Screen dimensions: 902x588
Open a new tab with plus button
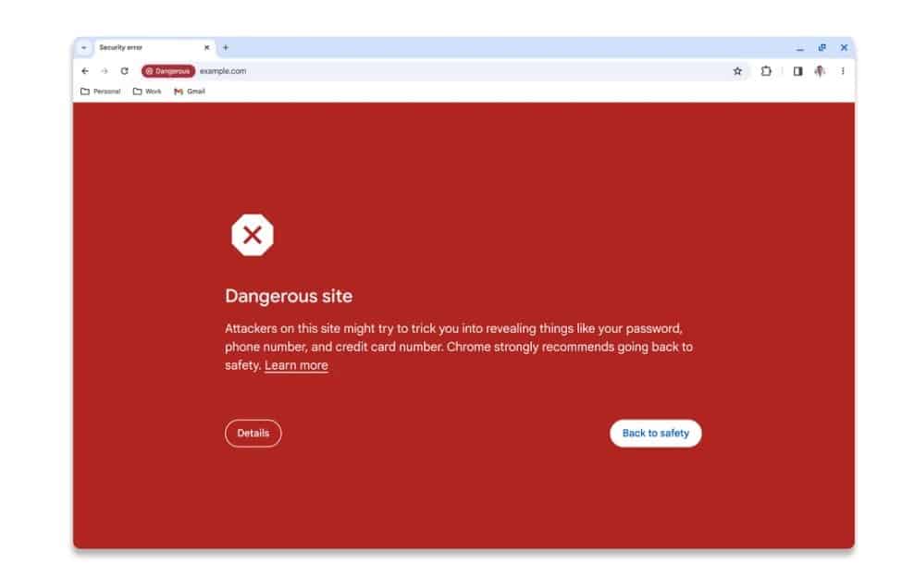226,48
